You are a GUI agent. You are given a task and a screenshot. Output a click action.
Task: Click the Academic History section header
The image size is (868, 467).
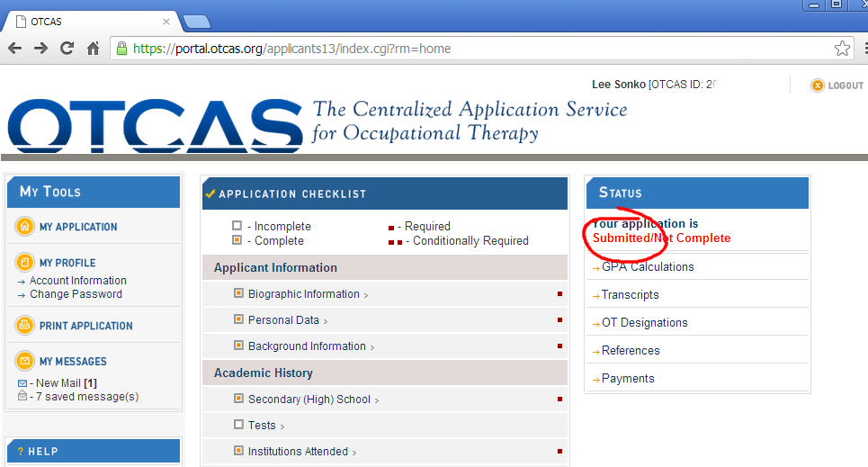(x=385, y=373)
